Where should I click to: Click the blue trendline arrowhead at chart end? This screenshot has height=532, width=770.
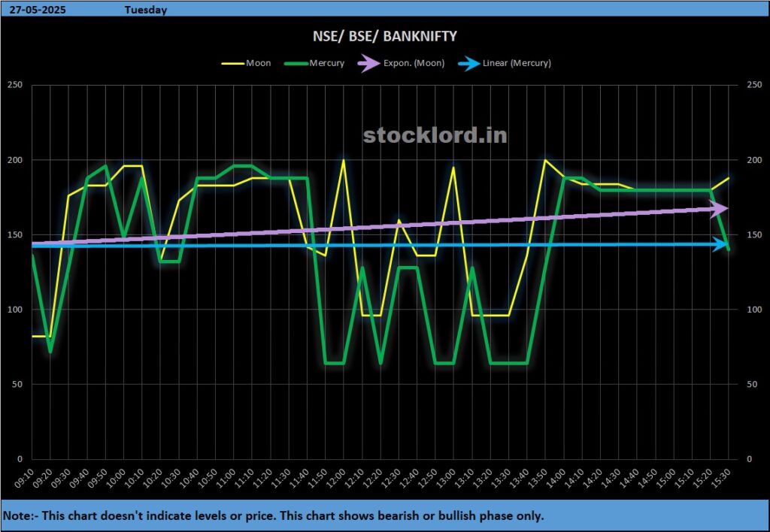point(720,244)
